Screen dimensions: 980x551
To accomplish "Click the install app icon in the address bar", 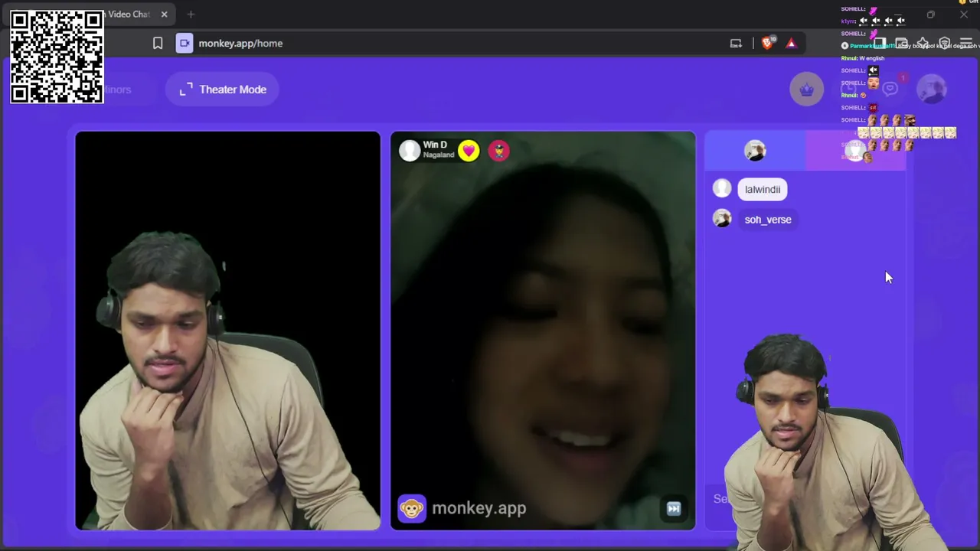I will click(736, 44).
